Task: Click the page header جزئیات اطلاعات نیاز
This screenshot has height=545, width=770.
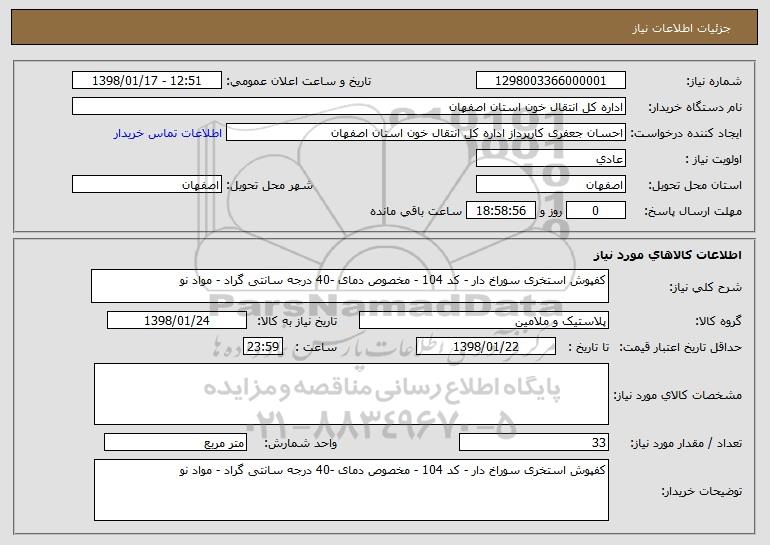Action: [681, 28]
